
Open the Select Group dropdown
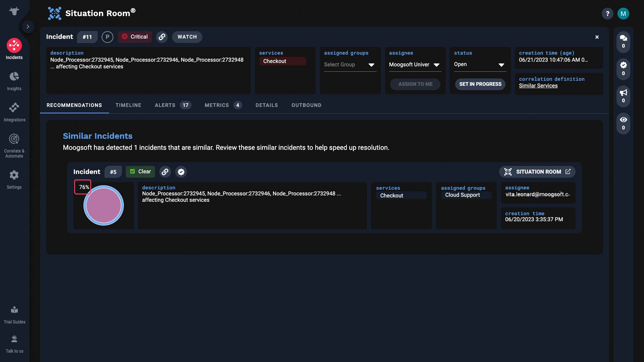350,65
